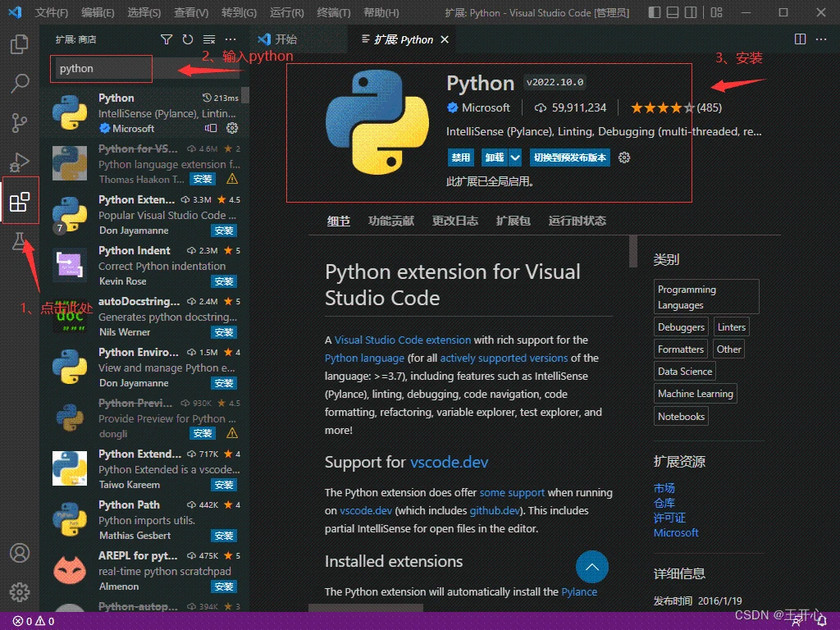This screenshot has height=630, width=840.
Task: Click the Machine Learning category tag
Action: pos(696,394)
